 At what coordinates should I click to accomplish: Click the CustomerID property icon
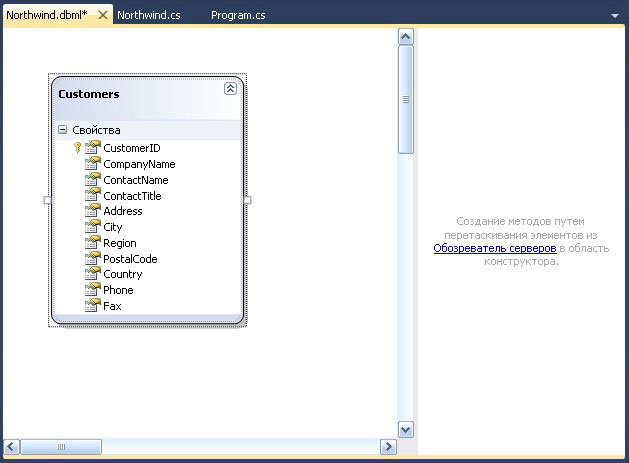click(93, 147)
